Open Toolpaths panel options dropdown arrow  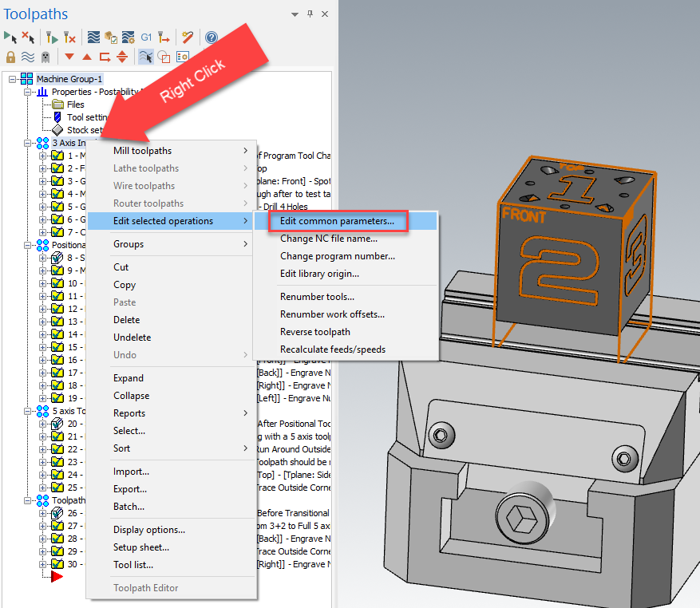295,14
